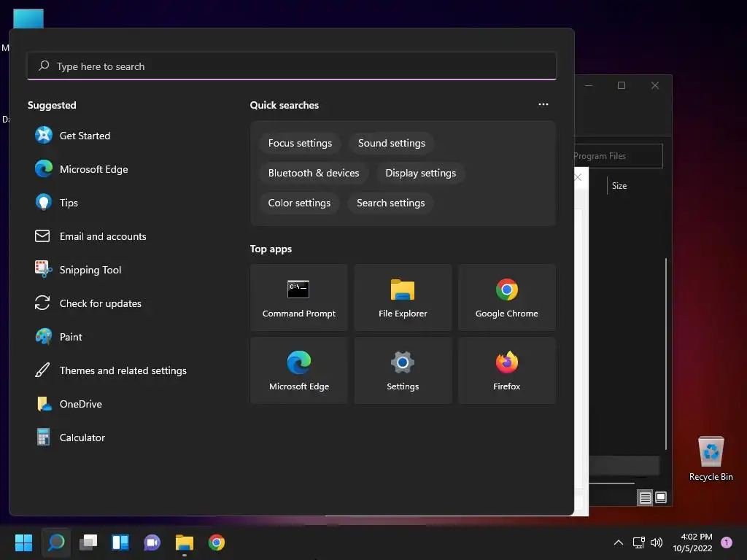Open the clock and date panel

point(693,542)
